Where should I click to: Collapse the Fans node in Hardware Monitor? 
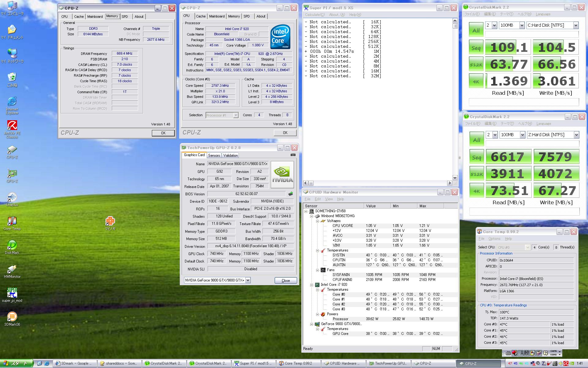click(x=318, y=270)
